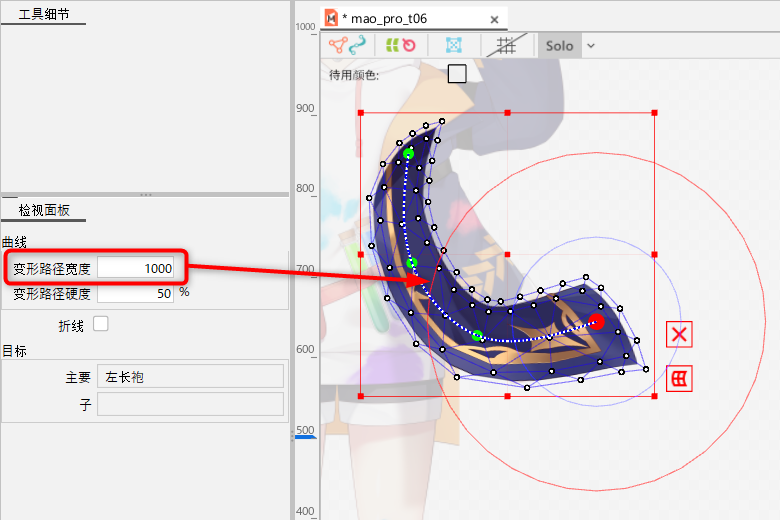Select the 检视面板 panel tab
780x520 pixels.
coord(44,210)
